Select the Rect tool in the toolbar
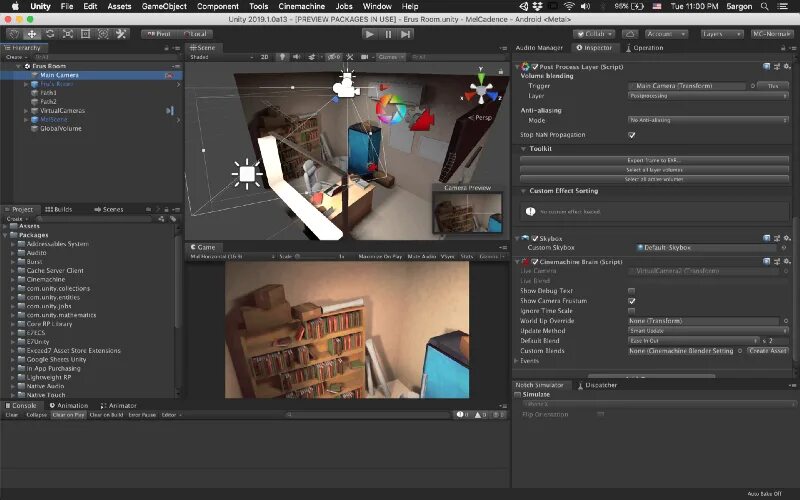This screenshot has height=500, width=800. click(x=85, y=34)
